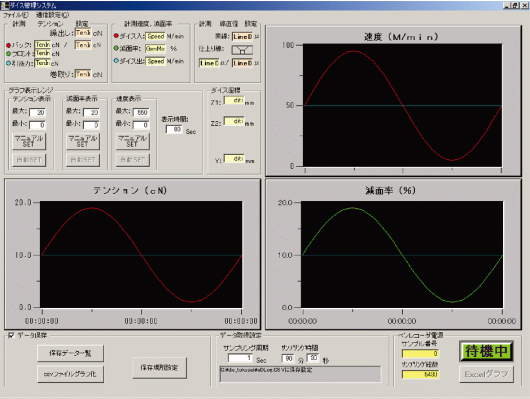This screenshot has height=399, width=530.
Task: Click the die-shape button beside 仕上り線
Action: point(242,50)
